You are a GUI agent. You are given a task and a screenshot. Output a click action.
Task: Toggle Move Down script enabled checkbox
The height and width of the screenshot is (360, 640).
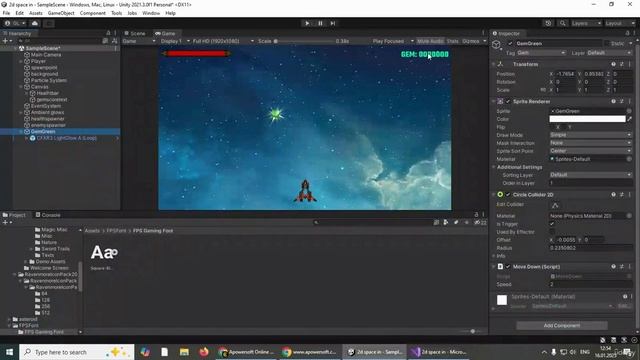click(508, 267)
